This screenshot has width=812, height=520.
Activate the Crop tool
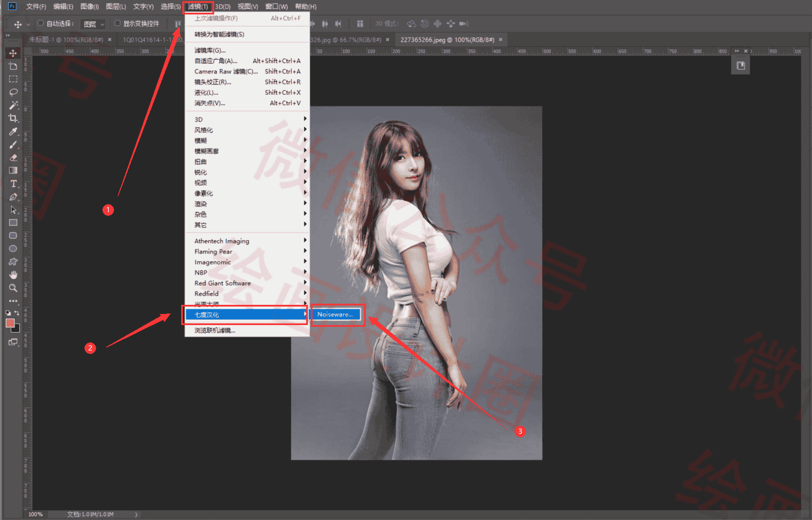coord(13,118)
